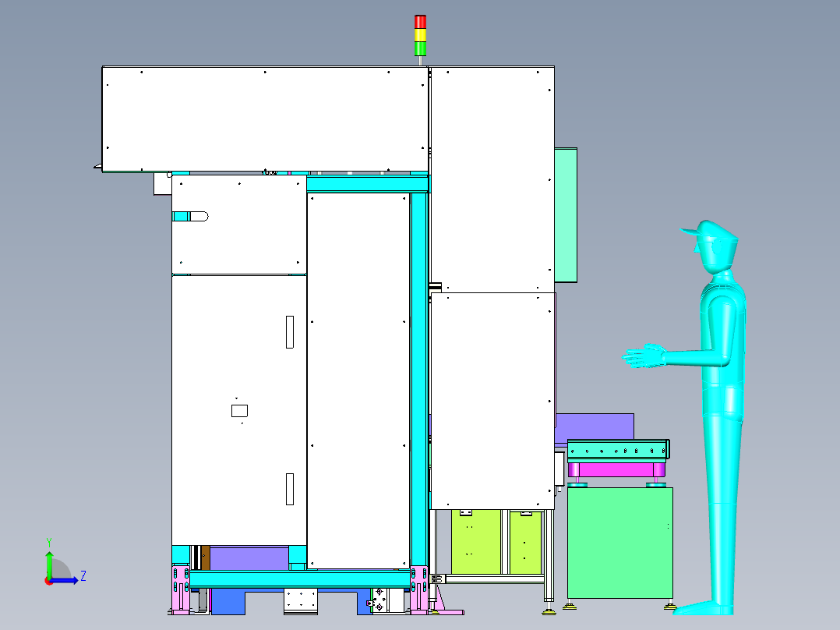The height and width of the screenshot is (630, 840).
Task: Select the rounded slot handle on upper left panel
Action: 190,217
